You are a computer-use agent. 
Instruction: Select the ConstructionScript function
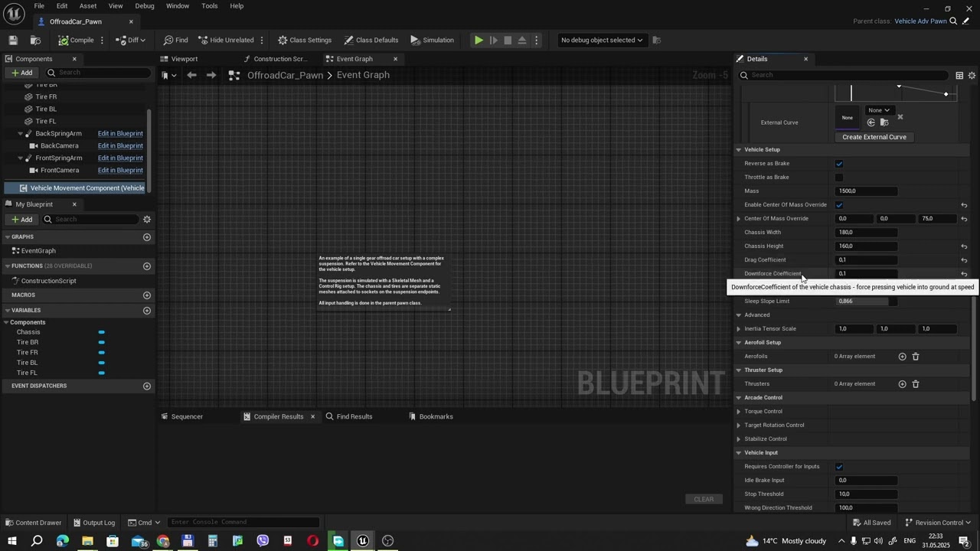click(x=48, y=281)
